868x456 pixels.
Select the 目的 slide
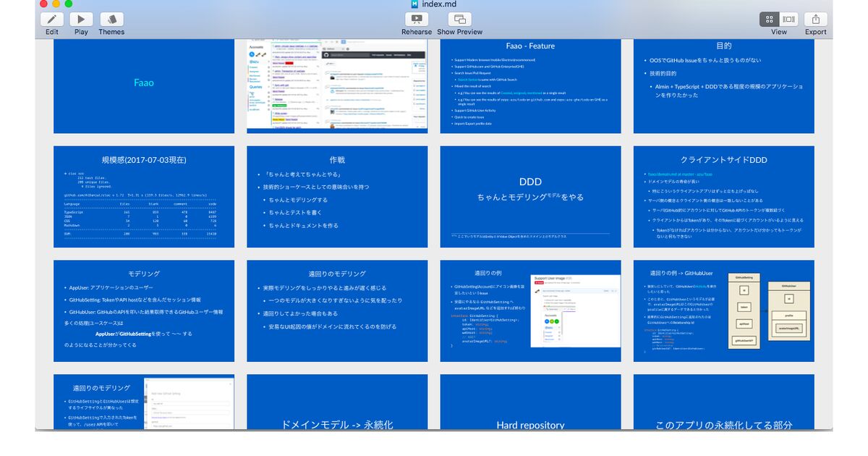point(724,85)
